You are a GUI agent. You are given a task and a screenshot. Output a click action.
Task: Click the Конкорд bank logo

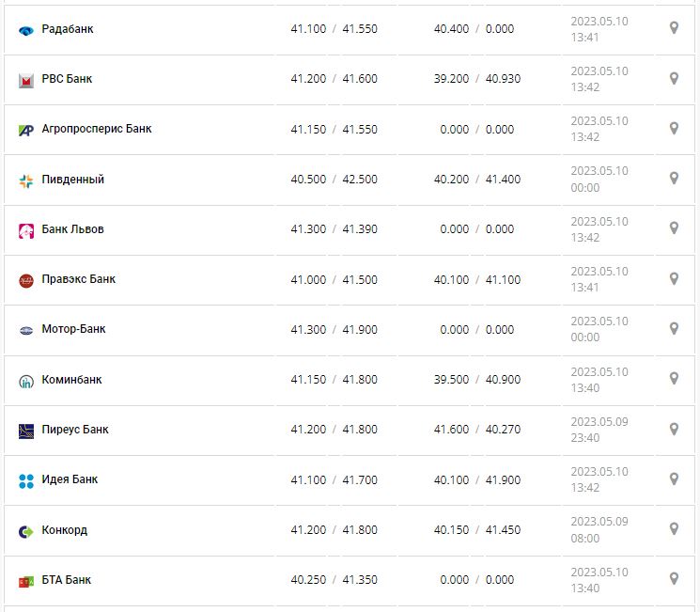[26, 531]
